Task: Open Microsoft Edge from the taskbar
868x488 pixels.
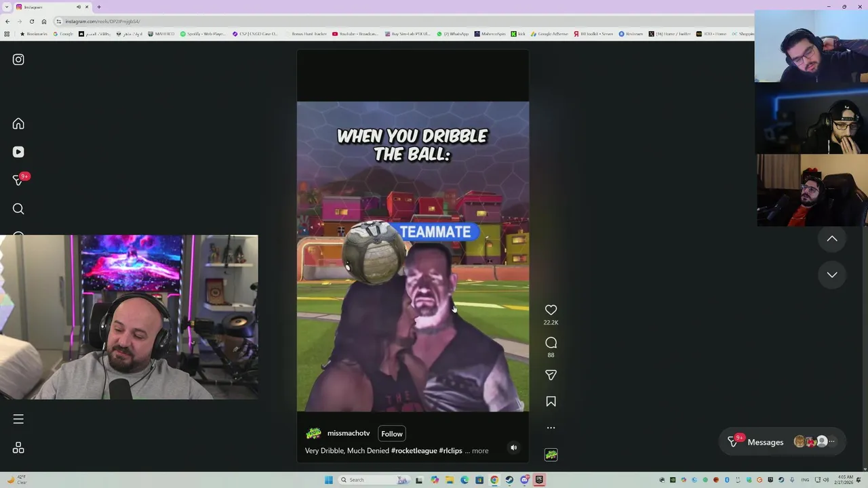Action: (465, 480)
